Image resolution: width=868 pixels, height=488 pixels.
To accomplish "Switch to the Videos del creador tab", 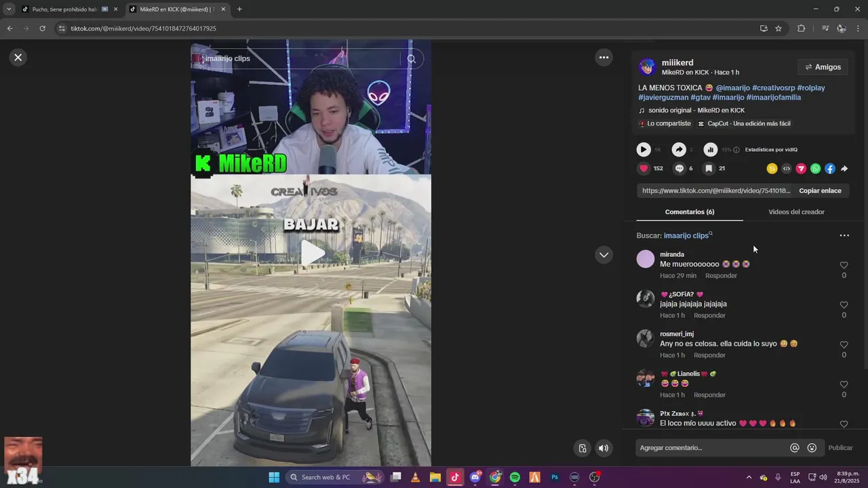I will point(796,212).
